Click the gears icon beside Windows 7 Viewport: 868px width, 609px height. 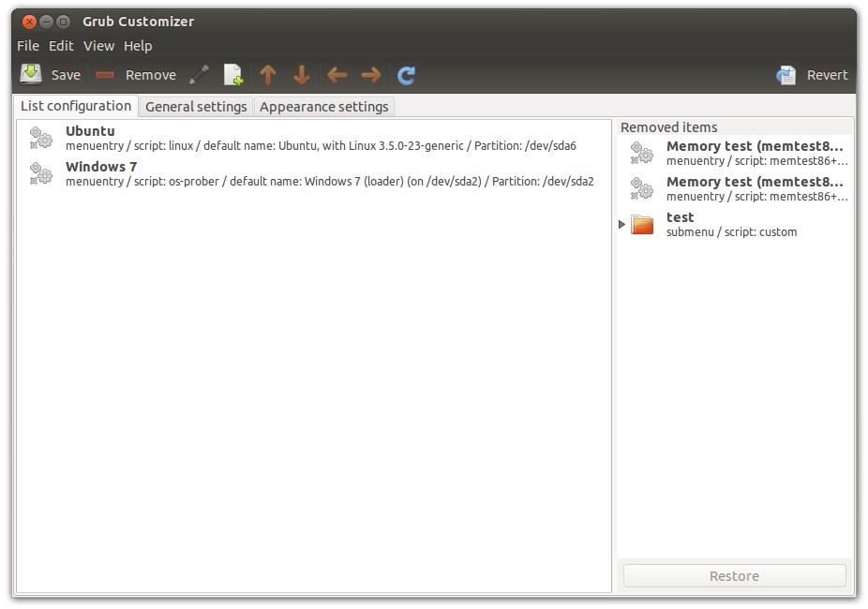pos(41,173)
